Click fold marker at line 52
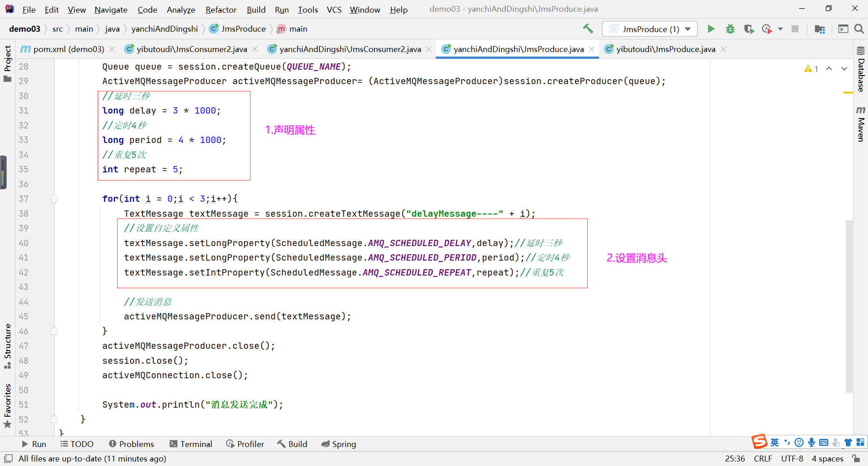The image size is (868, 466). pos(54,419)
